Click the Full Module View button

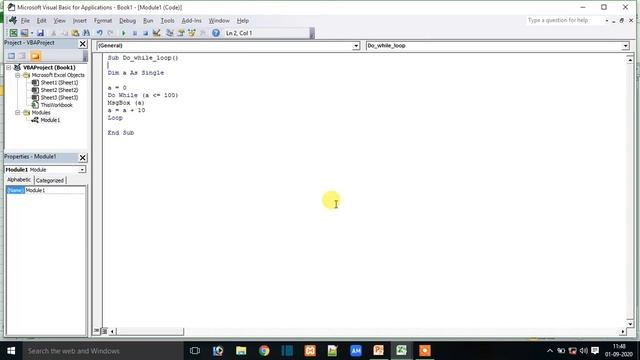(104, 331)
